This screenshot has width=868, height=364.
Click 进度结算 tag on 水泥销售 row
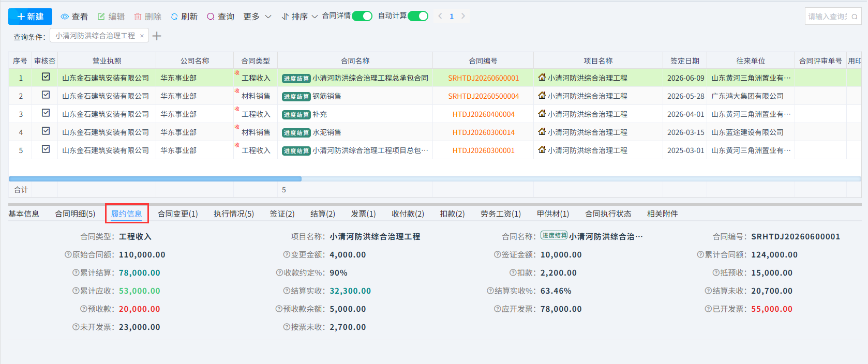pos(296,133)
